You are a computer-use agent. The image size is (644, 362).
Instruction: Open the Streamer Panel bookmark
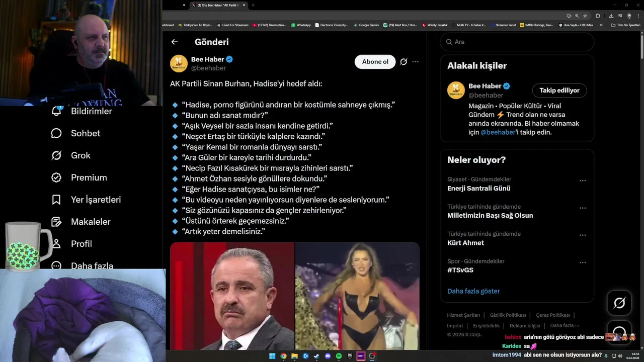(x=503, y=25)
